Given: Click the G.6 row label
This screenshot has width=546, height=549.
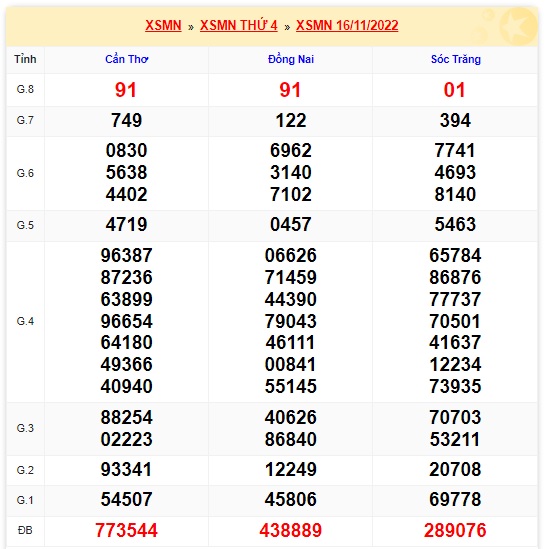Looking at the screenshot, I should pyautogui.click(x=25, y=173).
